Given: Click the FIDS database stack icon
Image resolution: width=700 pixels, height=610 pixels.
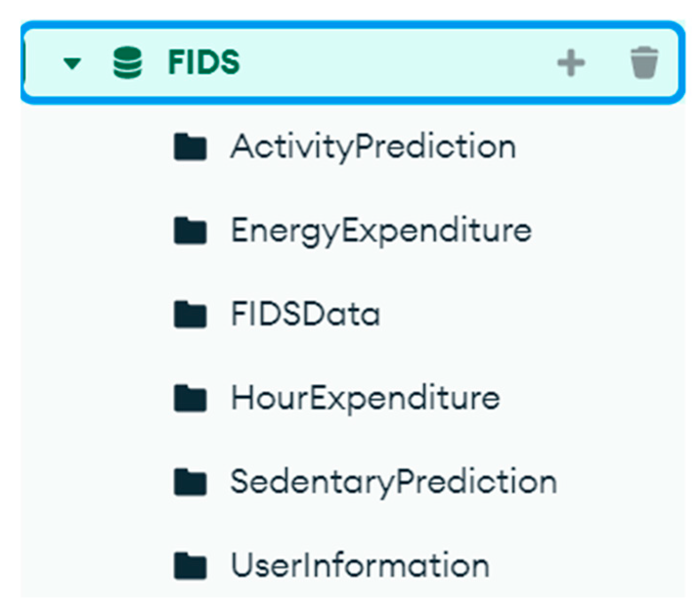Looking at the screenshot, I should (x=128, y=63).
